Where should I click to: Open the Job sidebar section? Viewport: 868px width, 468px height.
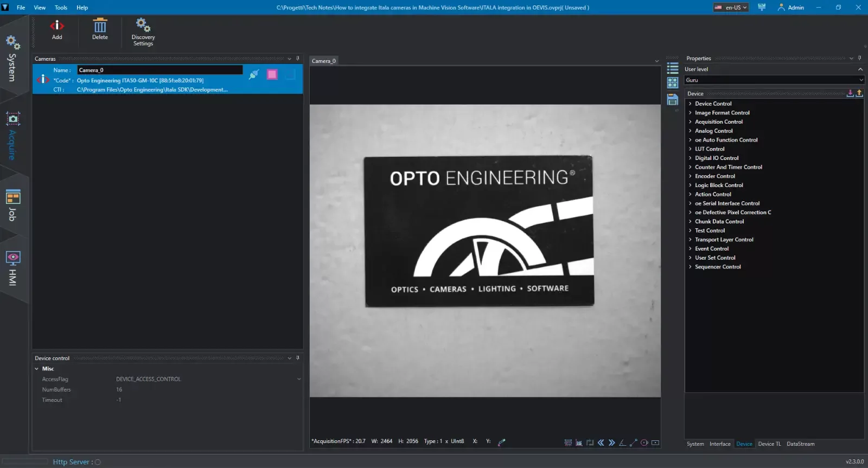(x=12, y=205)
